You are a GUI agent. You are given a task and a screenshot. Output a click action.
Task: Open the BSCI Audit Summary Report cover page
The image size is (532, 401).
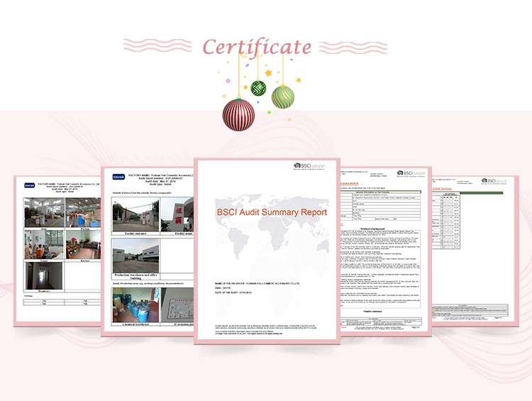[x=267, y=251]
